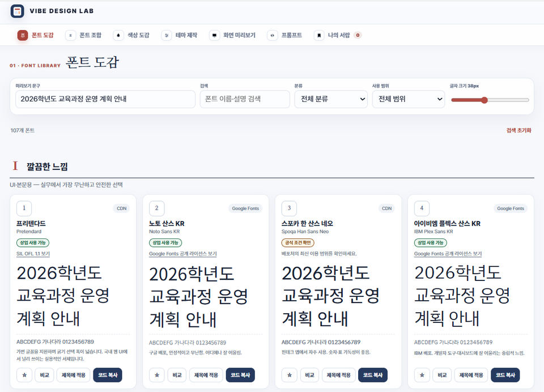Go to the 테마 제작 tab
The height and width of the screenshot is (392, 544).
180,35
